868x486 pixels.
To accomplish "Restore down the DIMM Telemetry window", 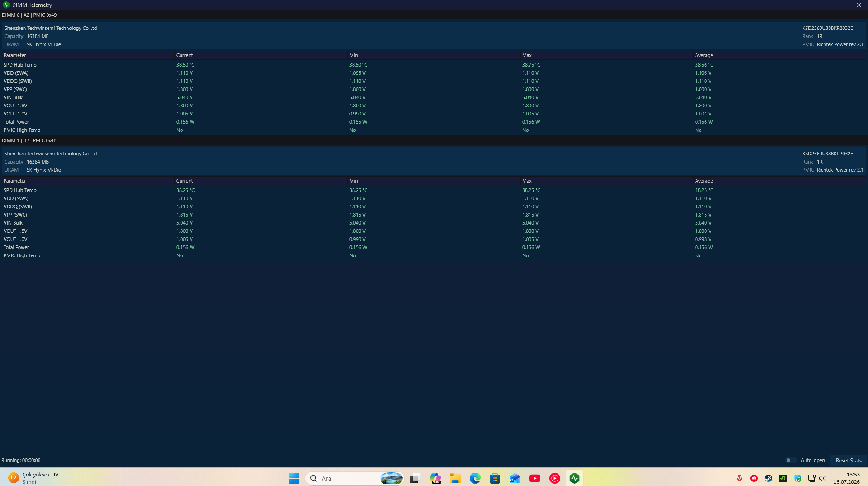I will click(838, 5).
